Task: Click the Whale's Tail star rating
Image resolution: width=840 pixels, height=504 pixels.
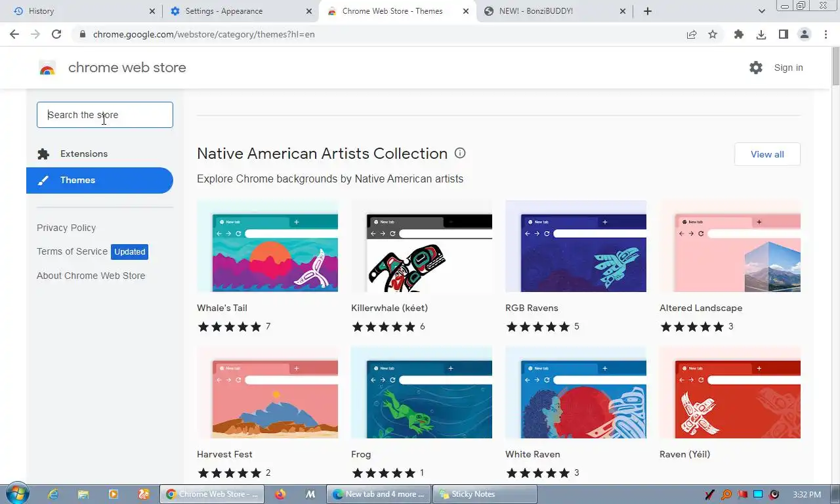Action: point(229,326)
